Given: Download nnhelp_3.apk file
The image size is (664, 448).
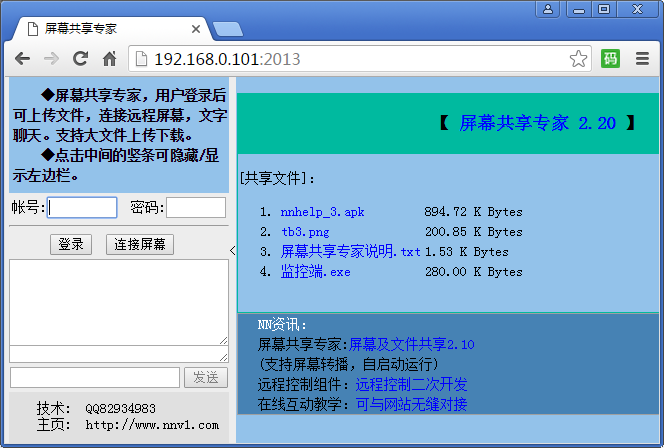Looking at the screenshot, I should point(322,212).
